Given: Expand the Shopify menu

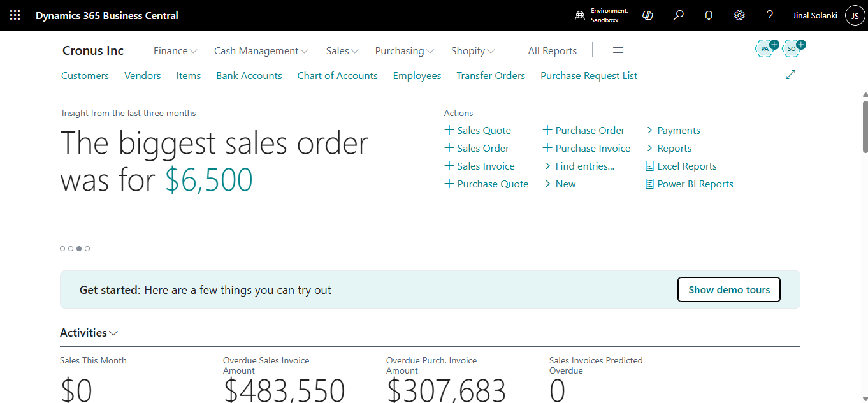Looking at the screenshot, I should (472, 50).
